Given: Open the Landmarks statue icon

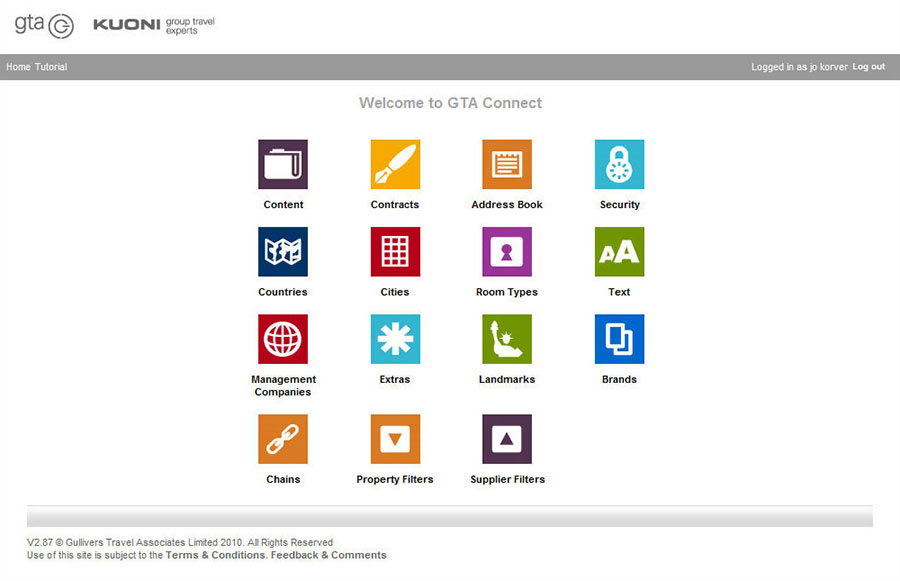Looking at the screenshot, I should (x=507, y=340).
